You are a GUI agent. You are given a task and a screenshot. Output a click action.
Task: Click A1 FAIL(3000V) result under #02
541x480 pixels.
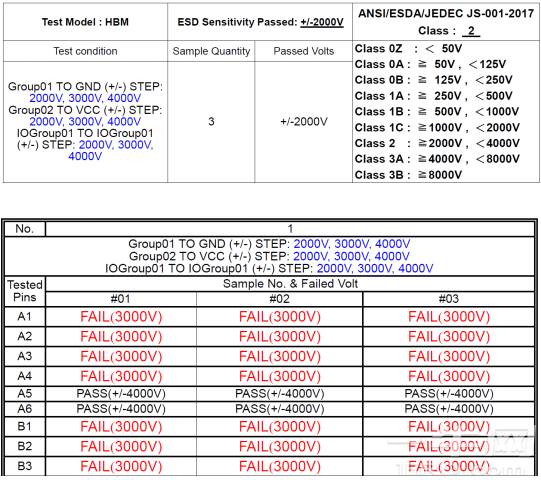280,317
